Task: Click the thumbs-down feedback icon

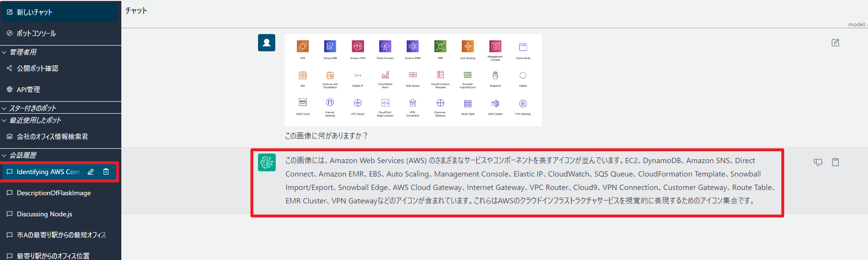Action: [818, 162]
